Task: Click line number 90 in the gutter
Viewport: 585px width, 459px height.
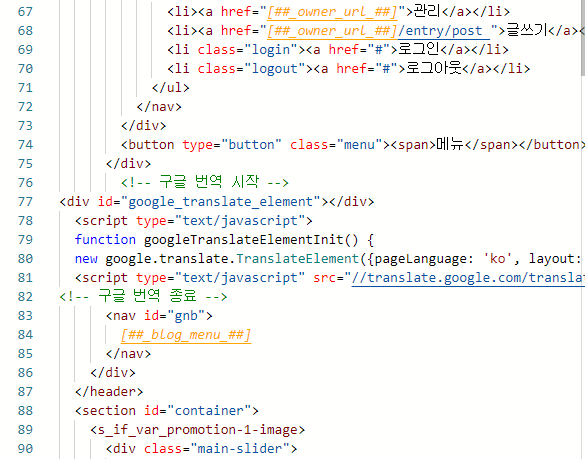Action: click(25, 449)
